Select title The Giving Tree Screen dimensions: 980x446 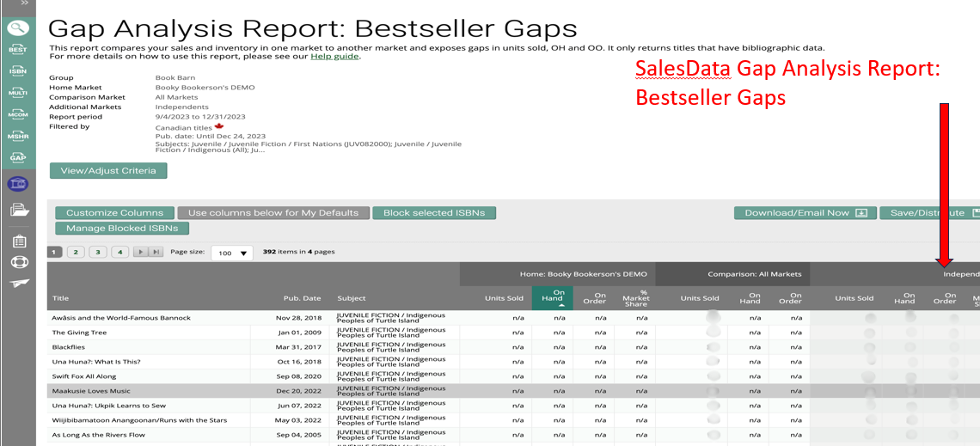click(79, 333)
